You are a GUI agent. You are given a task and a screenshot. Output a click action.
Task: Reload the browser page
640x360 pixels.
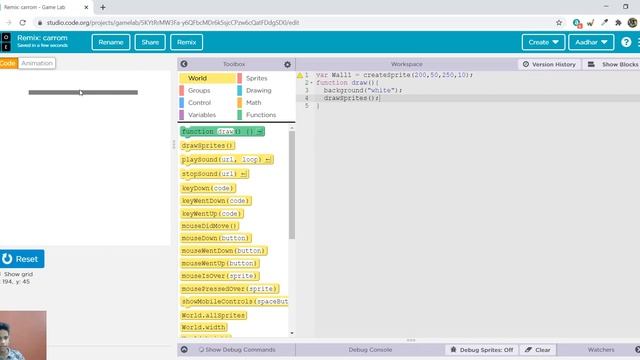23,22
